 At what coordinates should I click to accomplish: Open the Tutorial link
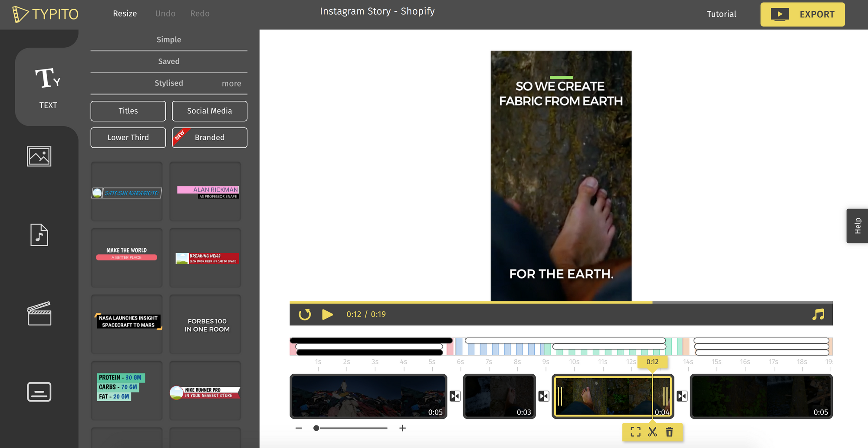(x=721, y=14)
